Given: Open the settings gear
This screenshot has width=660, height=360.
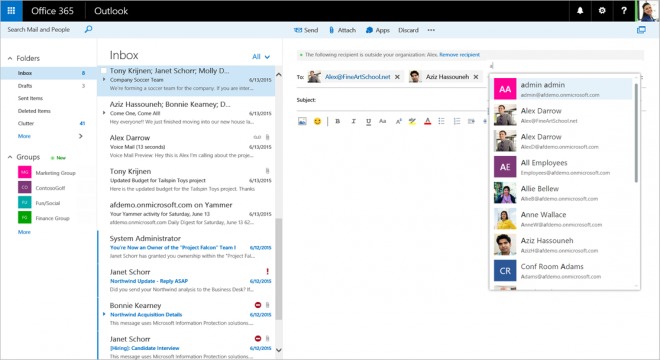Looking at the screenshot, I should click(602, 11).
